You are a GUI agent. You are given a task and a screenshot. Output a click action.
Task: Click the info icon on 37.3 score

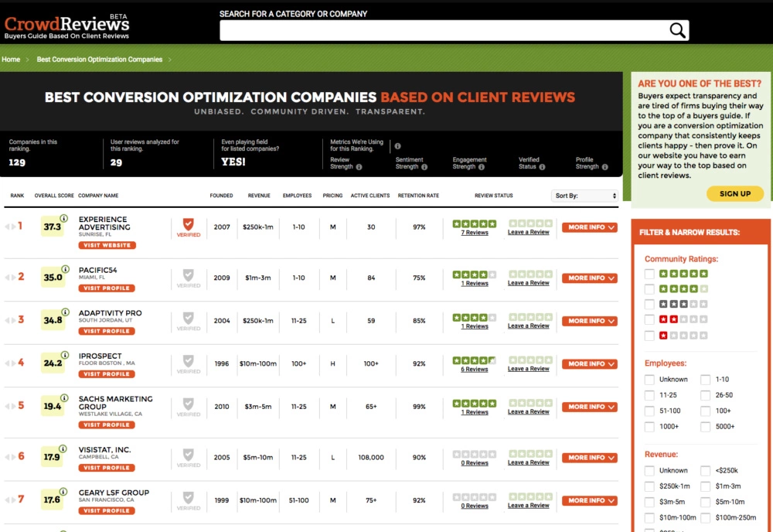coord(64,218)
